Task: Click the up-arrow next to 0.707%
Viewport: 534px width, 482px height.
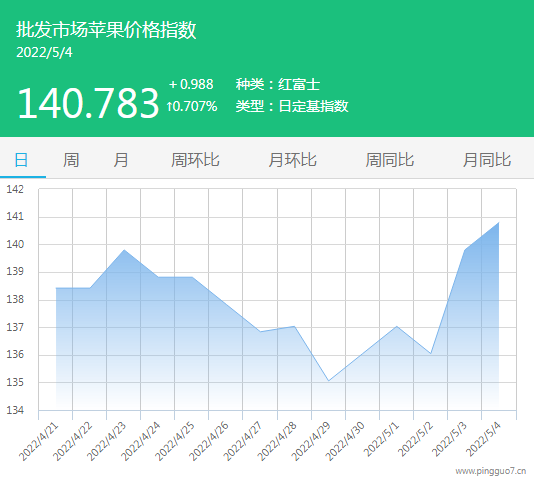Action: [x=169, y=107]
